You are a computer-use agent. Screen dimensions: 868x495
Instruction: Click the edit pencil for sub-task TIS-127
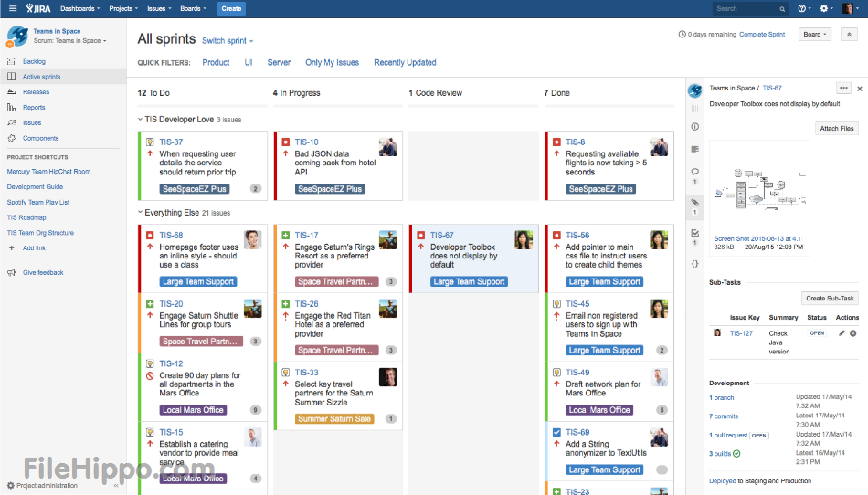[842, 333]
